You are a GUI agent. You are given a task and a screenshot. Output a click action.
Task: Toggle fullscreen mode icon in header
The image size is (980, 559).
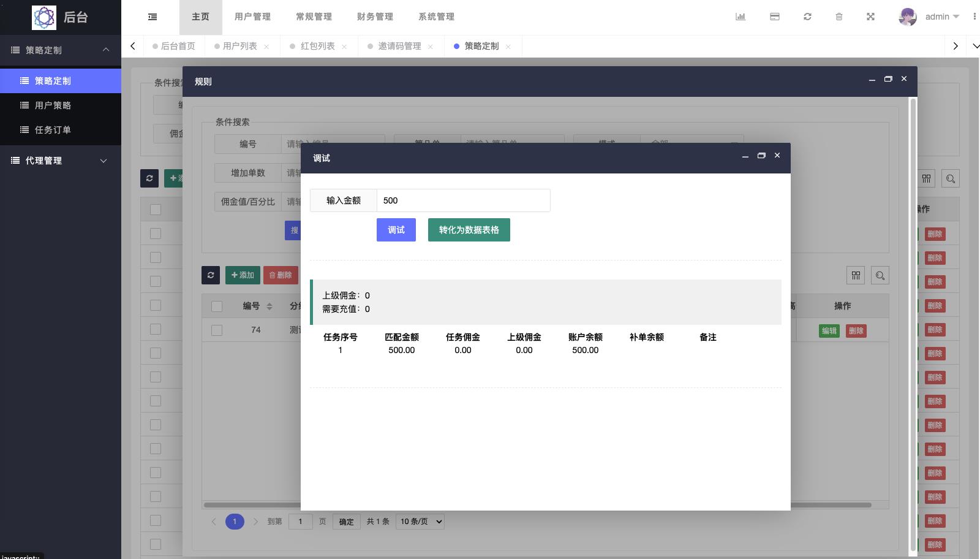coord(870,17)
